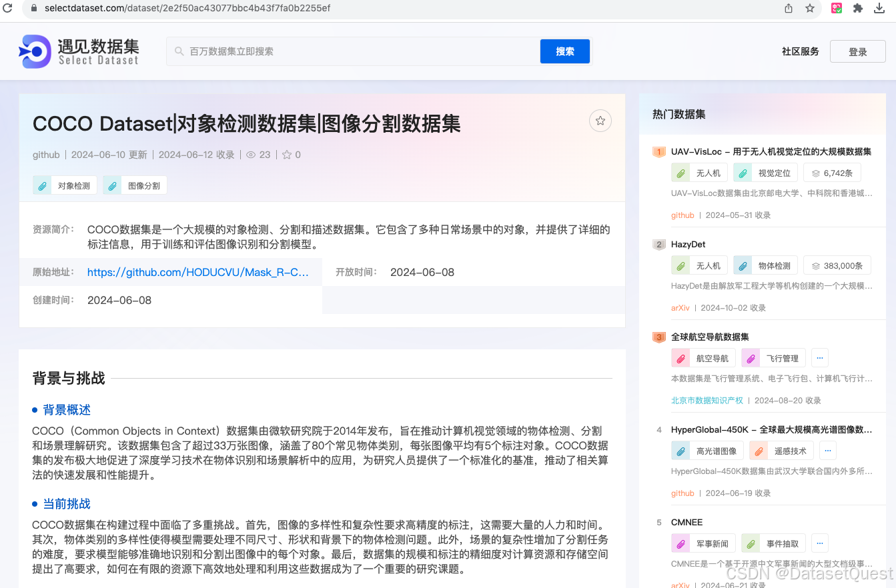The width and height of the screenshot is (896, 588).
Task: Click the 搜索 search button
Action: coord(565,51)
